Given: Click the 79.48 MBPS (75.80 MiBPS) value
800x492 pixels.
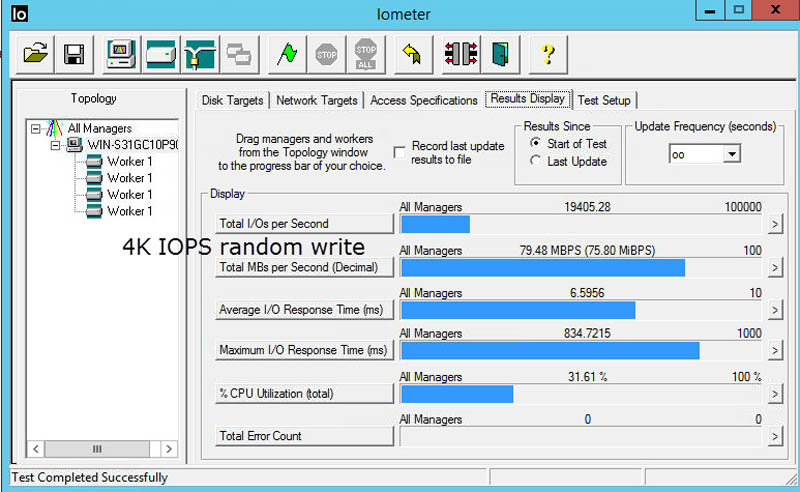Looking at the screenshot, I should click(587, 250).
